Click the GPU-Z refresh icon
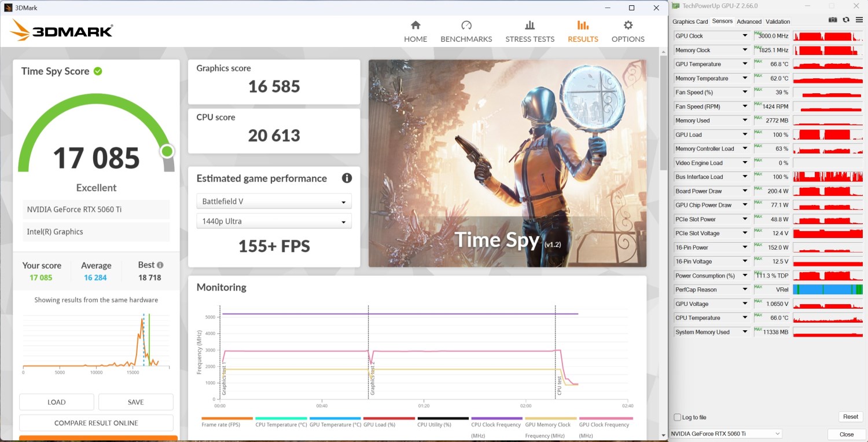868x442 pixels. click(x=846, y=20)
